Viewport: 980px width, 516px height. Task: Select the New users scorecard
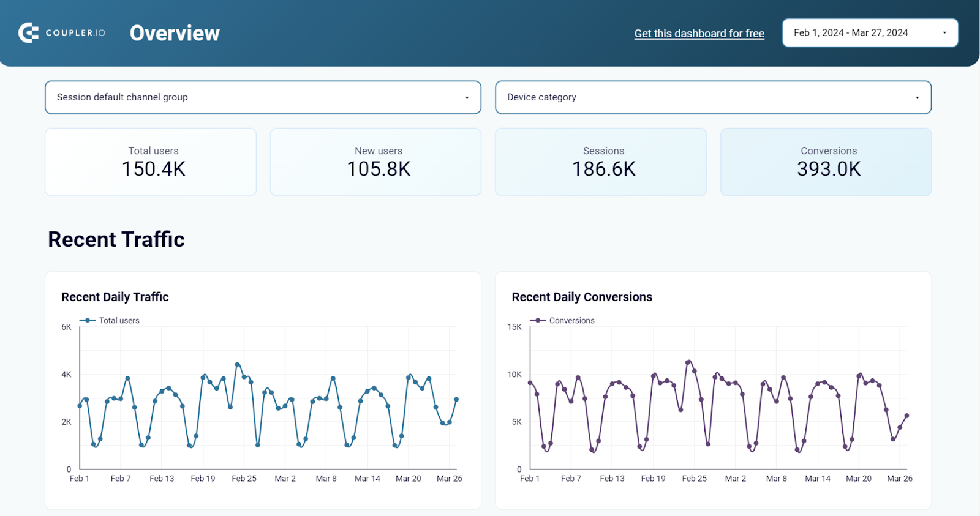tap(375, 162)
